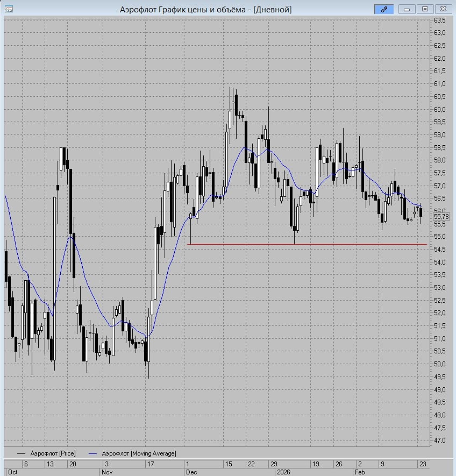Click date 19 on the time axis
The width and height of the screenshot is (456, 476).
[x=316, y=464]
